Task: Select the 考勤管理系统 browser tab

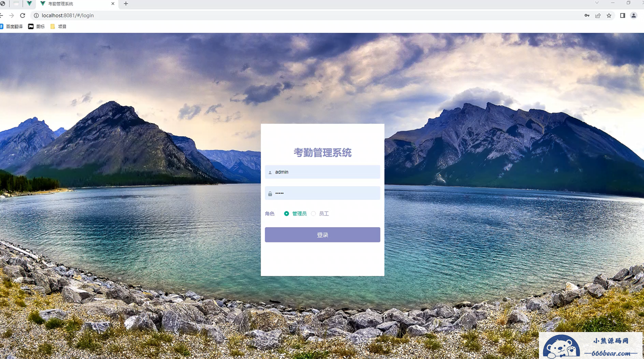Action: [78, 4]
